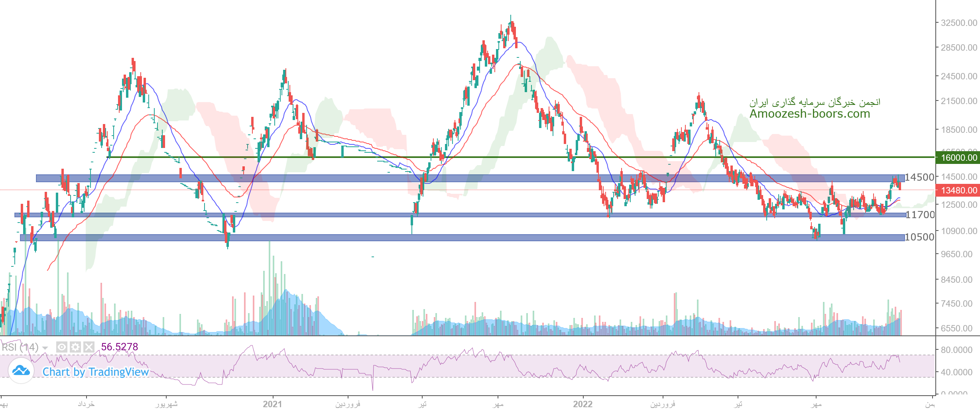Screen dimensions: 980x410
Task: Click the 2021 marker on time axis
Action: [272, 404]
